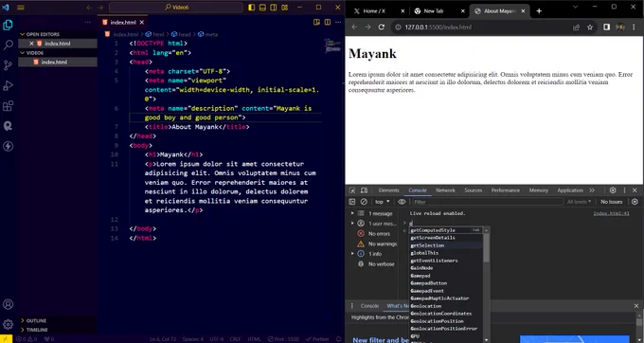Open Chrome tab search chevron

click(x=576, y=7)
